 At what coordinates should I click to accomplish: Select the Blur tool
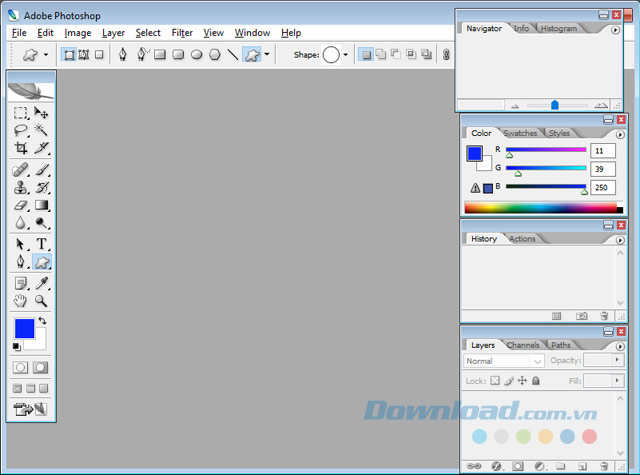(x=20, y=223)
